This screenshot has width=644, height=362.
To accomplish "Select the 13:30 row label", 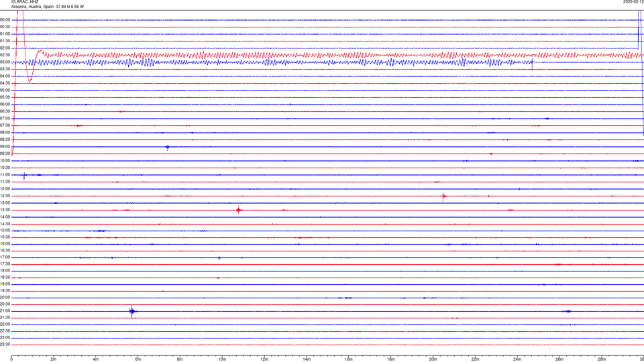I will coord(5,210).
